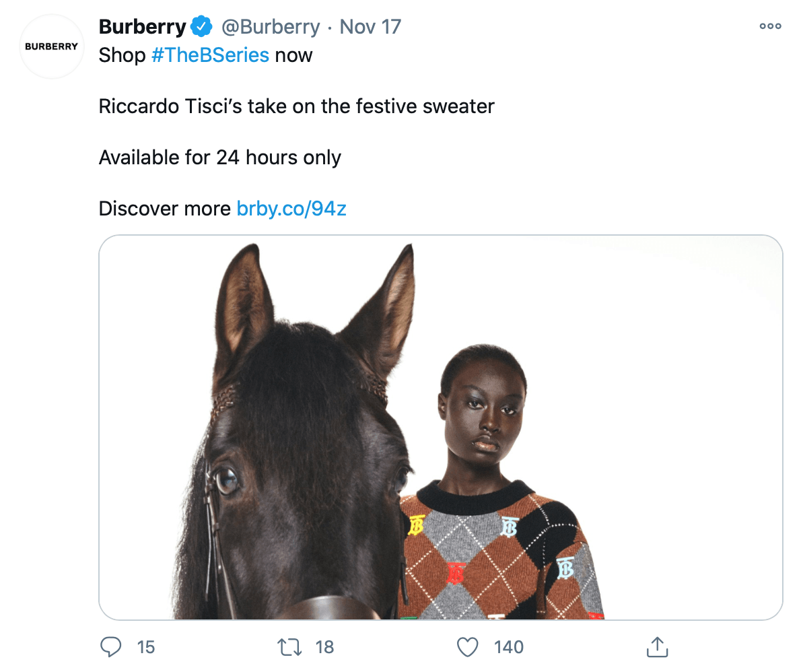Open the Nov 17 timestamp

pos(370,27)
